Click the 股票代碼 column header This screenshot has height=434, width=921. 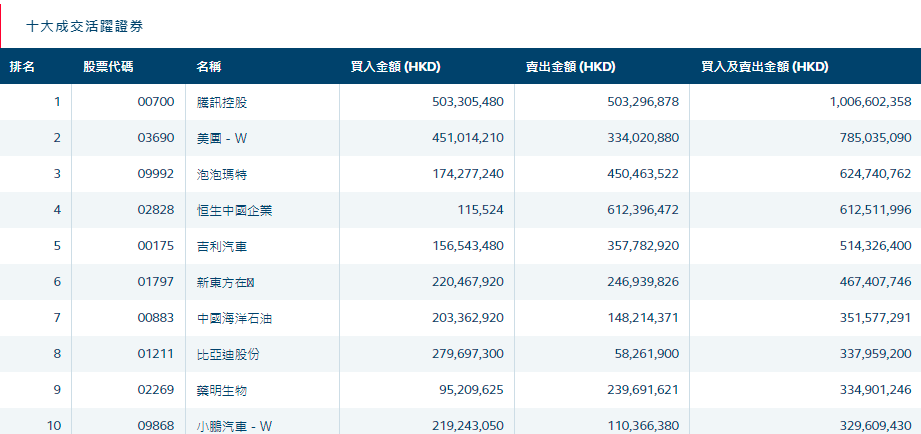tap(108, 67)
